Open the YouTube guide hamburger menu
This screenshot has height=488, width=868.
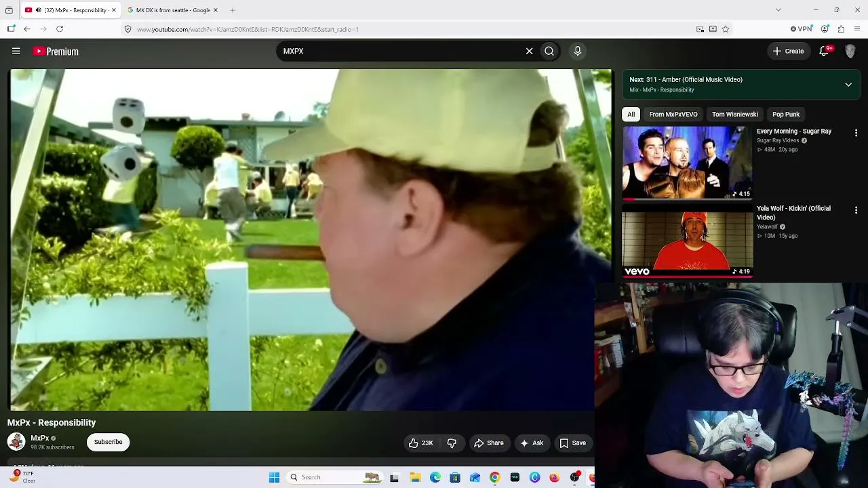pyautogui.click(x=16, y=51)
